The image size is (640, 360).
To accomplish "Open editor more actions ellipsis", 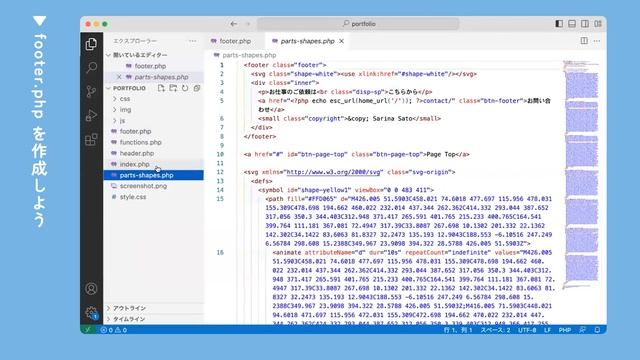I will point(597,41).
